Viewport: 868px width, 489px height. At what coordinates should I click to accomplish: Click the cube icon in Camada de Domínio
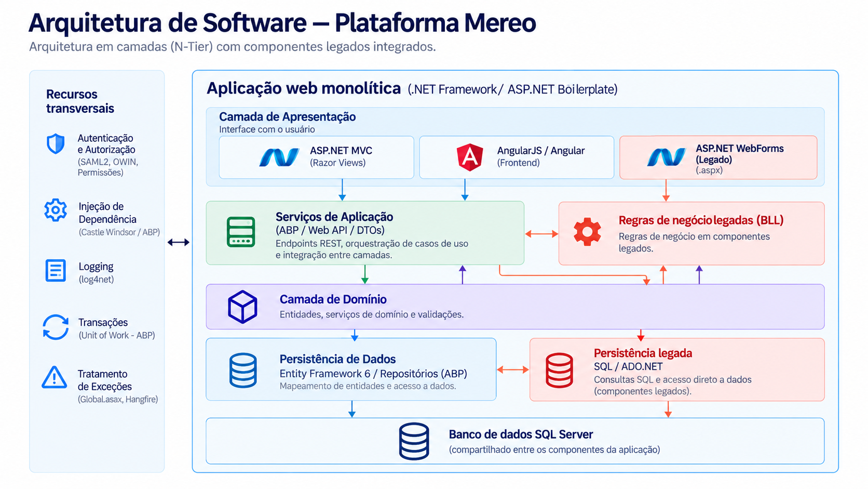click(x=242, y=307)
